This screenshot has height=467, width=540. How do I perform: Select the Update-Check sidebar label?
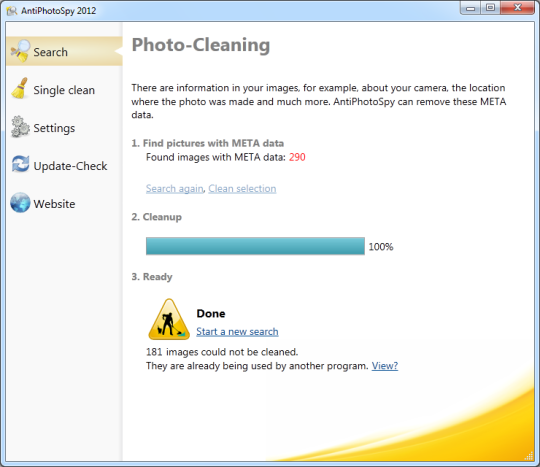[x=70, y=166]
